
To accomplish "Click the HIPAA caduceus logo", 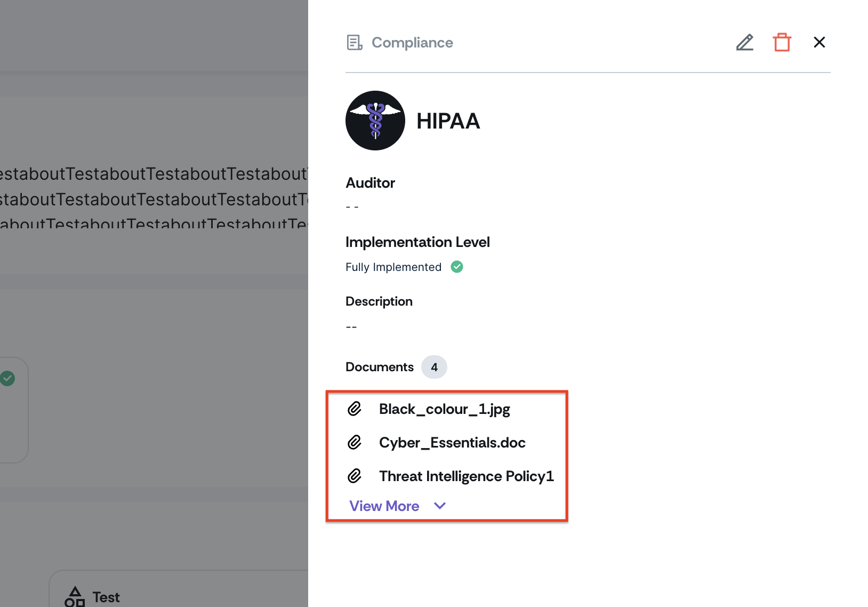I will (x=375, y=121).
